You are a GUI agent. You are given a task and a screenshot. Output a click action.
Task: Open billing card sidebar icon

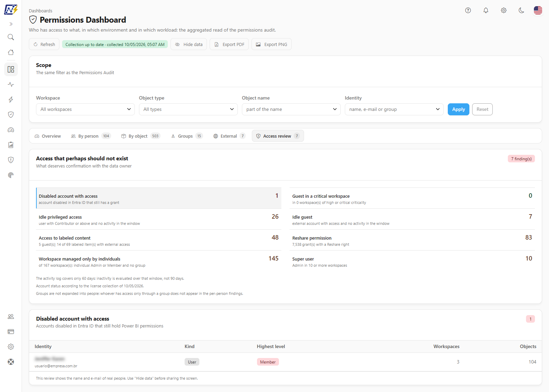coord(11,332)
